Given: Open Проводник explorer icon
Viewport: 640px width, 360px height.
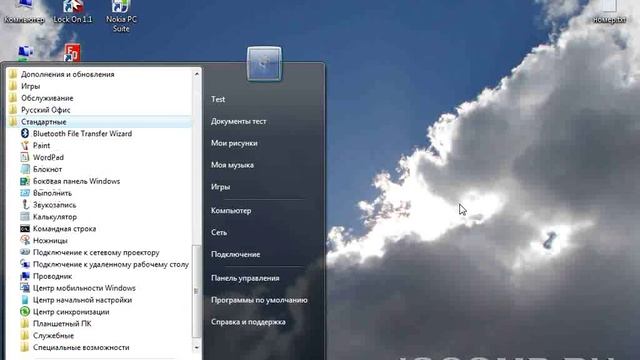Looking at the screenshot, I should tap(25, 276).
